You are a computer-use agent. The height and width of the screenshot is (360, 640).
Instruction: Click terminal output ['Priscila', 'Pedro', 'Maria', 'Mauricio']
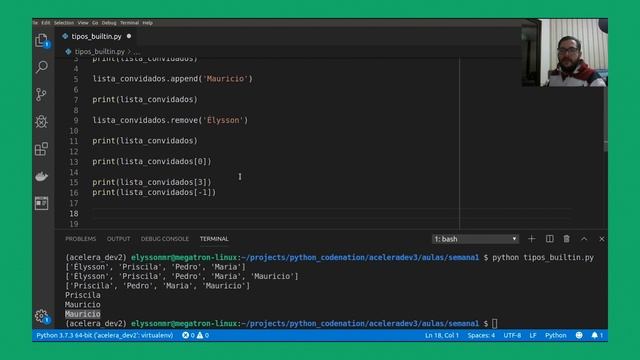(158, 286)
